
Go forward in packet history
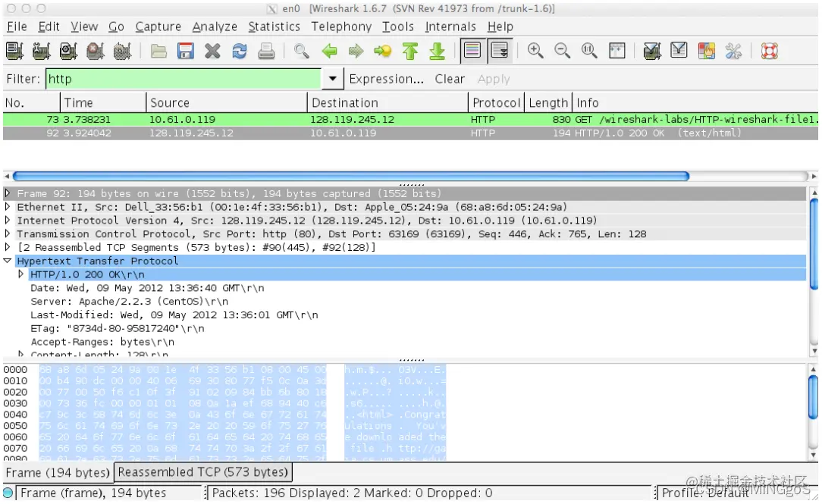tap(356, 51)
